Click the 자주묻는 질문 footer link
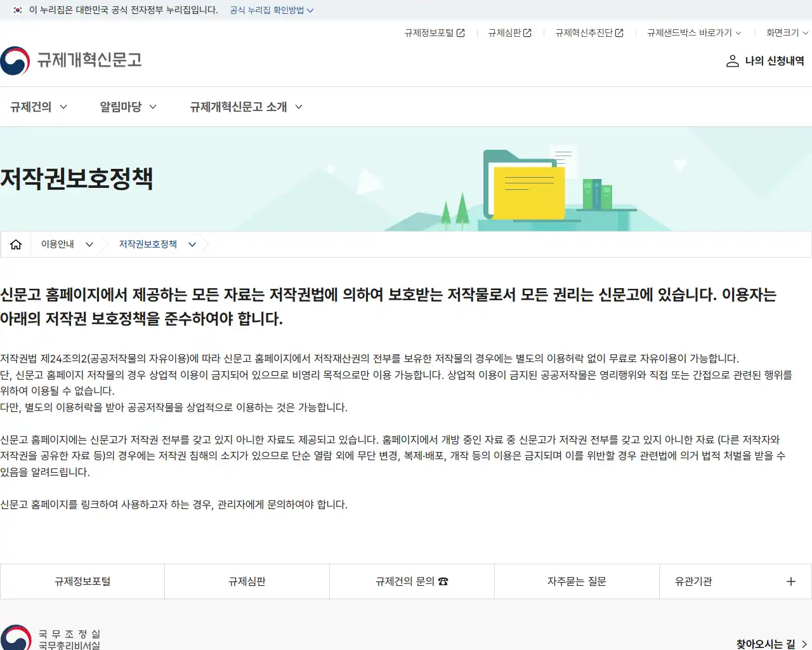 pyautogui.click(x=576, y=581)
